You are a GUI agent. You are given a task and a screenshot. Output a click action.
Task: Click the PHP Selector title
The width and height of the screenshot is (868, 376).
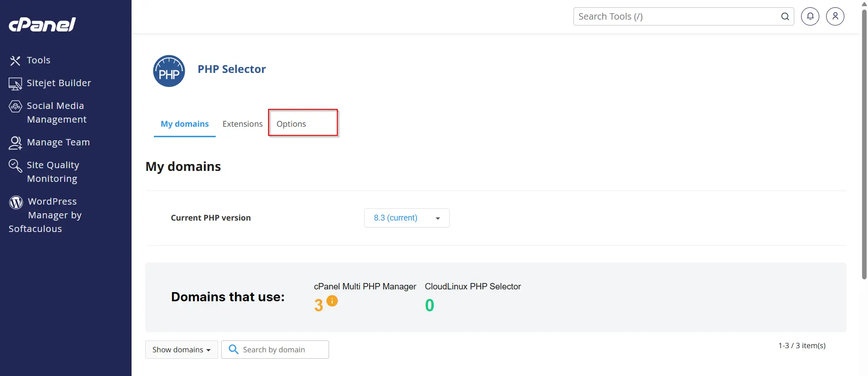(x=232, y=69)
